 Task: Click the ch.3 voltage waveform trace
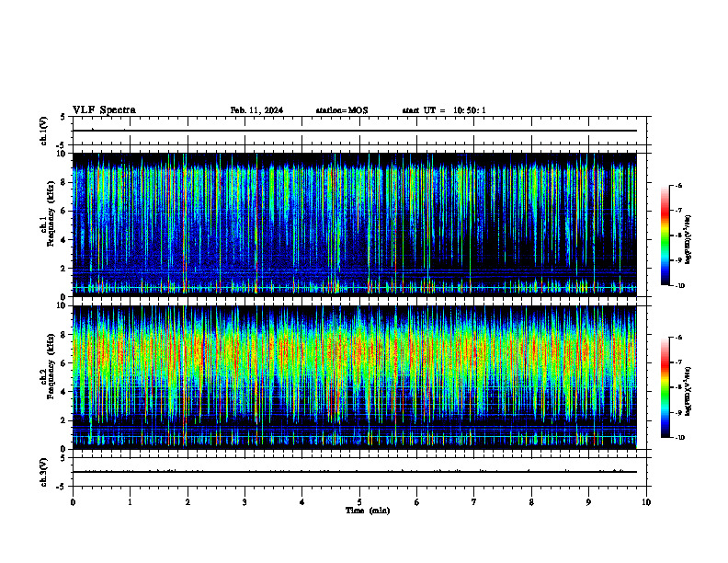point(355,472)
